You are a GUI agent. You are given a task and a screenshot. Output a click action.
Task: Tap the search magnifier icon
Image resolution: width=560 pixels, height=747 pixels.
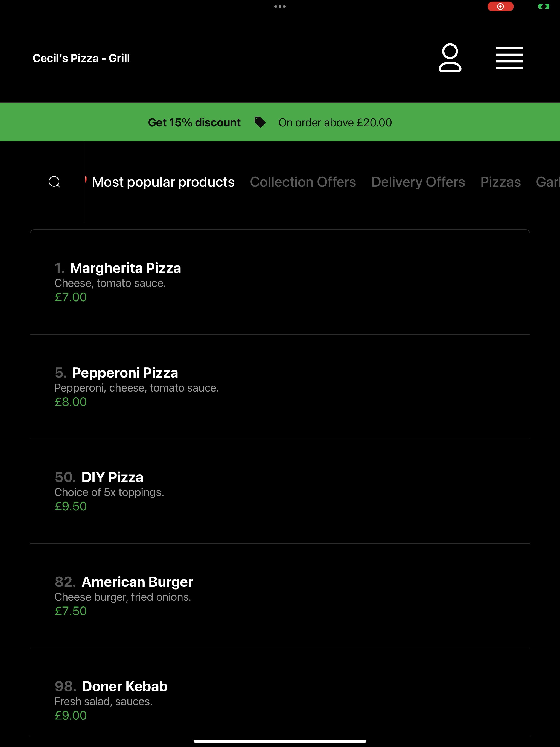pyautogui.click(x=54, y=182)
